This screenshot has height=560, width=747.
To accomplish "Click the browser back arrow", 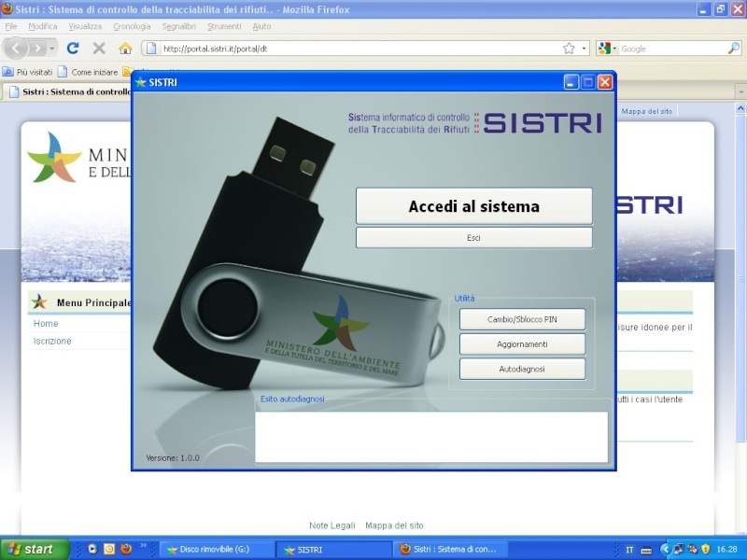I will point(16,49).
